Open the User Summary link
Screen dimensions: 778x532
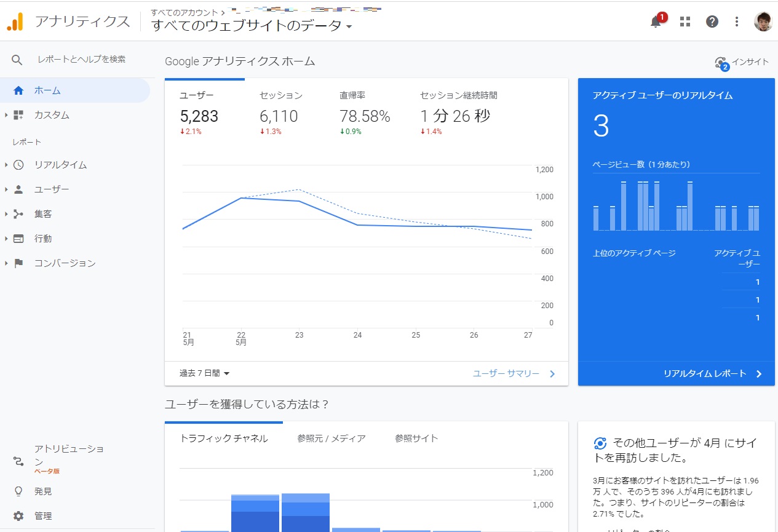pos(514,373)
